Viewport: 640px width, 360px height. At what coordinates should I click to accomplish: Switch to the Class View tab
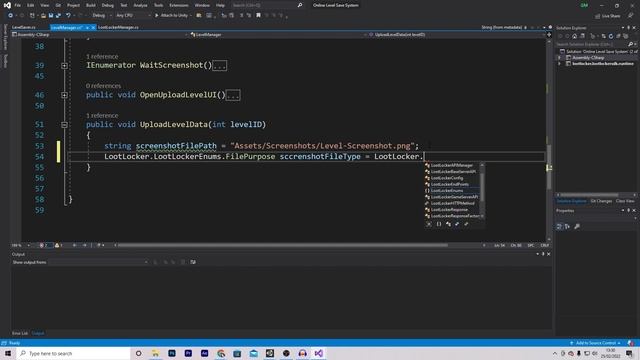point(625,201)
